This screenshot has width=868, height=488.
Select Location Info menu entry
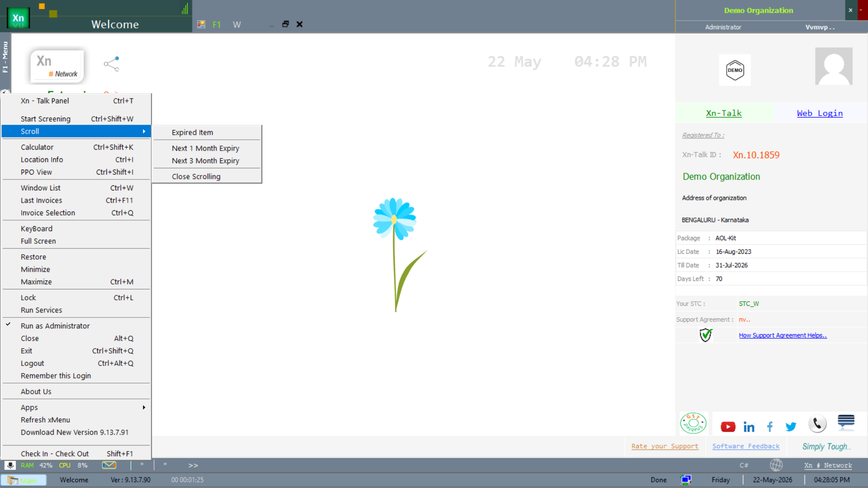(x=76, y=160)
